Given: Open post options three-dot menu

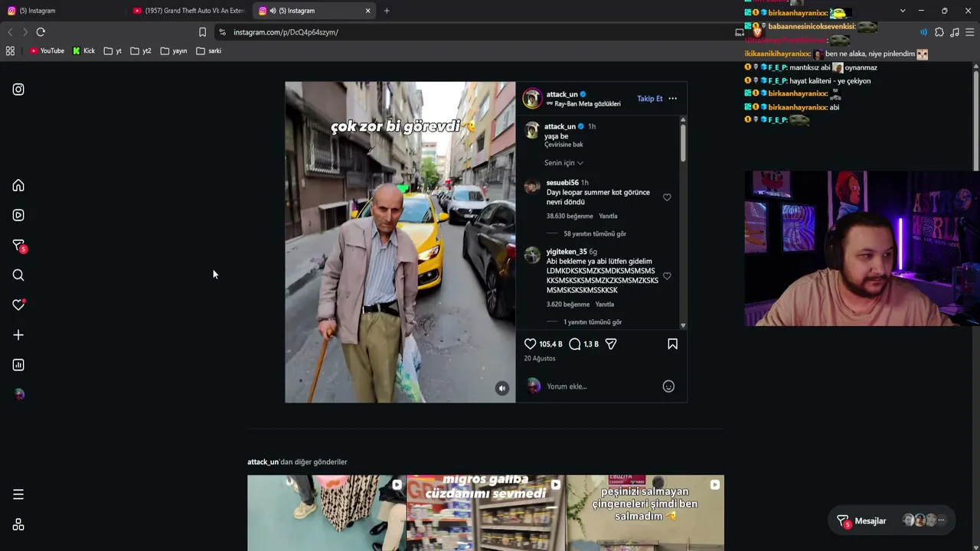Looking at the screenshot, I should 672,99.
